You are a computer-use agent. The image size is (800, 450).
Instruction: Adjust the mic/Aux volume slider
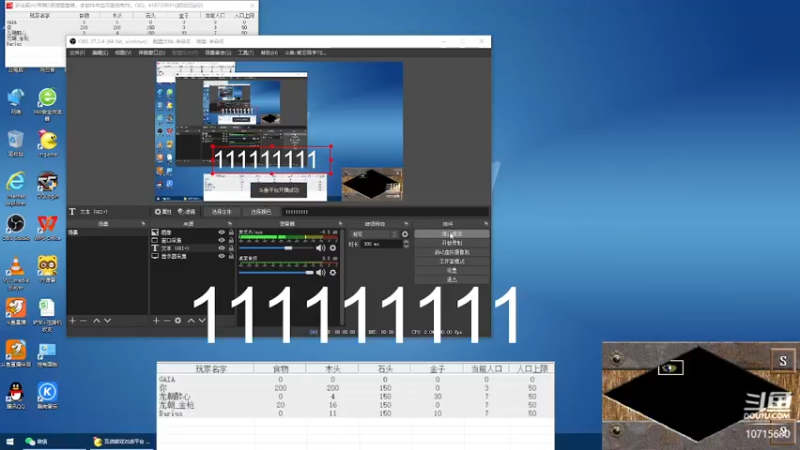tap(276, 248)
